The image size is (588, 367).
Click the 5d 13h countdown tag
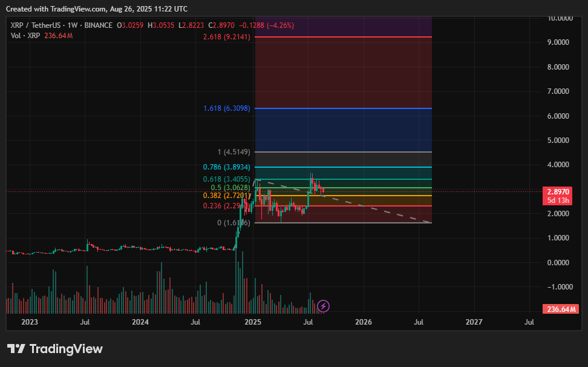[557, 199]
